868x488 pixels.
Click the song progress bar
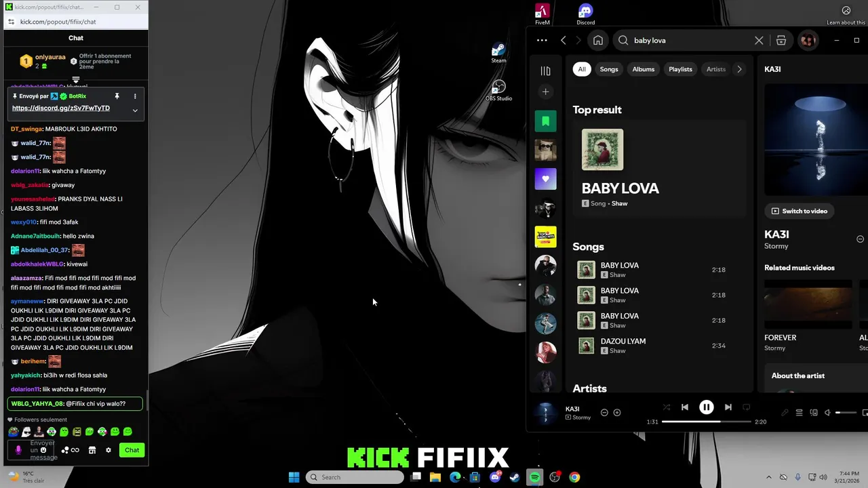click(x=706, y=422)
